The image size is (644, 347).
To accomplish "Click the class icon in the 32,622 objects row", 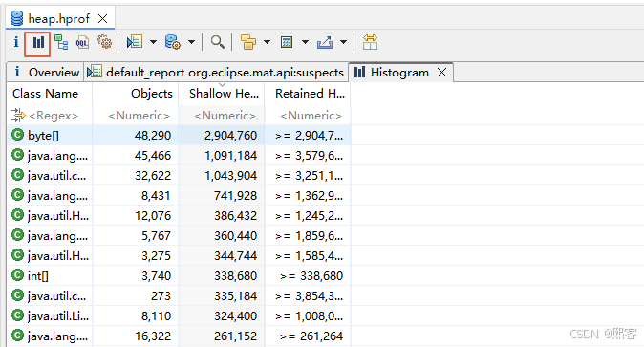I will [x=17, y=175].
